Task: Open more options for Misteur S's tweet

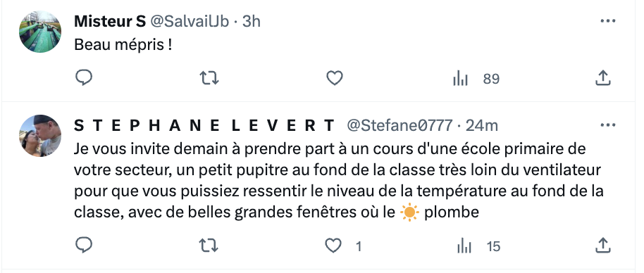Action: (608, 21)
